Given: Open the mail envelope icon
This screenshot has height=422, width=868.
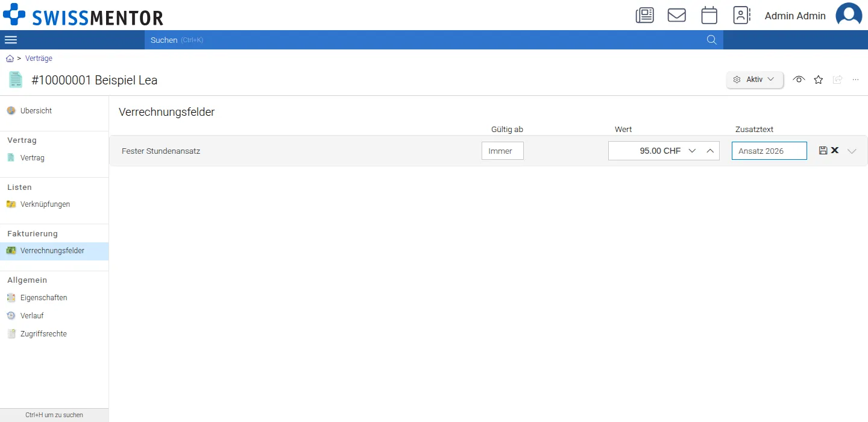Looking at the screenshot, I should pyautogui.click(x=677, y=15).
